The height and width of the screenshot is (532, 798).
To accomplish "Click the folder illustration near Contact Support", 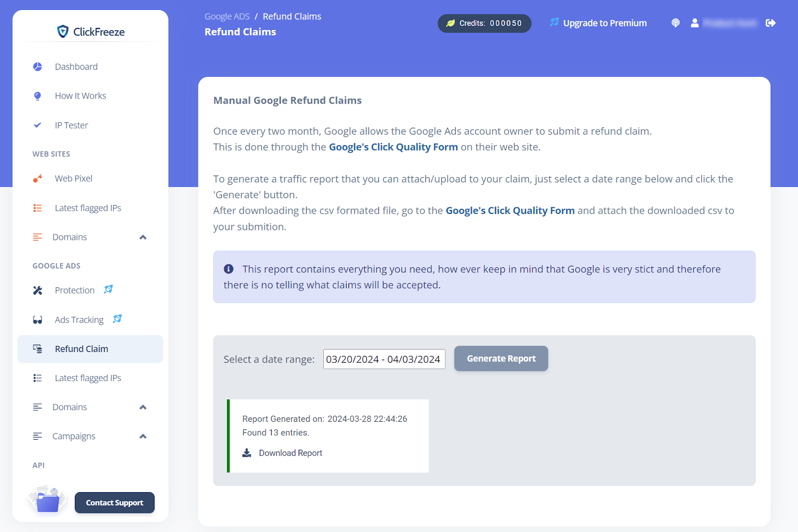I will 48,500.
